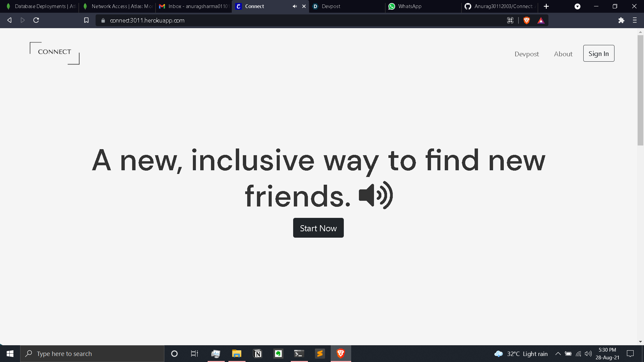Expand the tab search dropdown arrow
The image size is (644, 362).
(577, 6)
